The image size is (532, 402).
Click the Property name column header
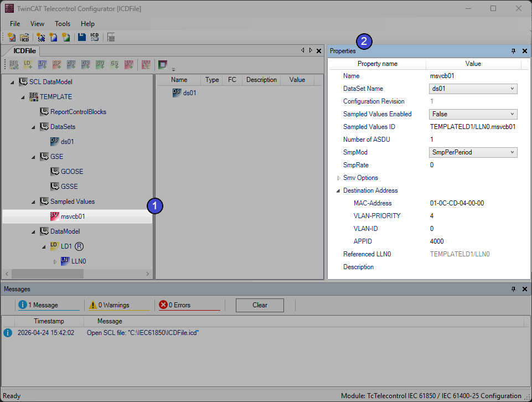click(x=378, y=64)
